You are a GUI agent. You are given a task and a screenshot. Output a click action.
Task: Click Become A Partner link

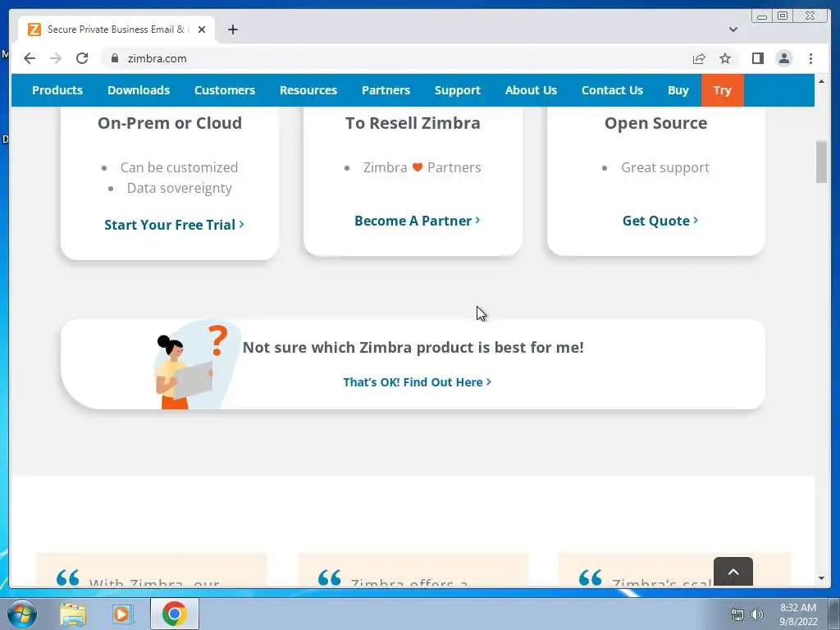tap(418, 221)
